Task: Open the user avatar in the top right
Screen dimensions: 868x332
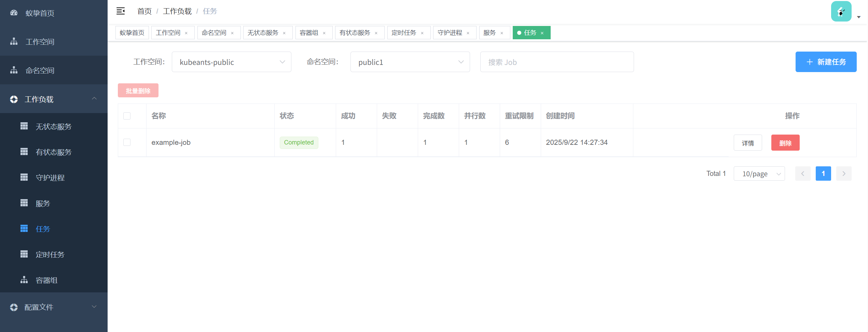Action: [841, 12]
